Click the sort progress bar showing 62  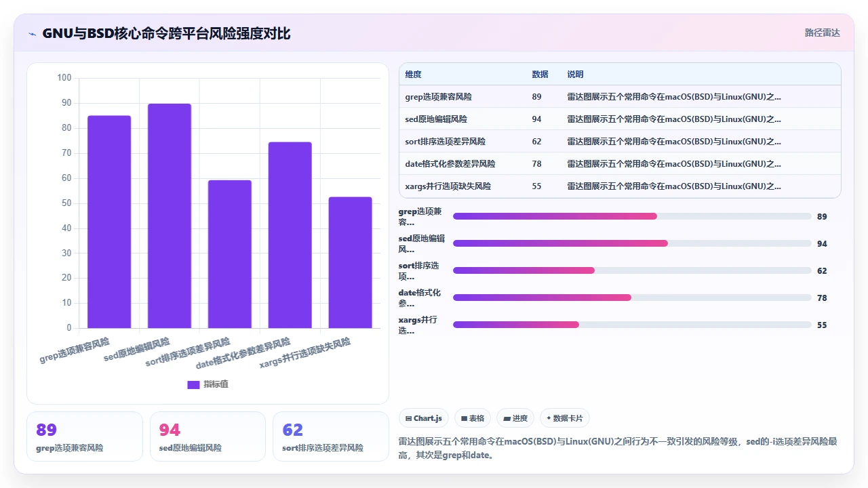coord(632,270)
